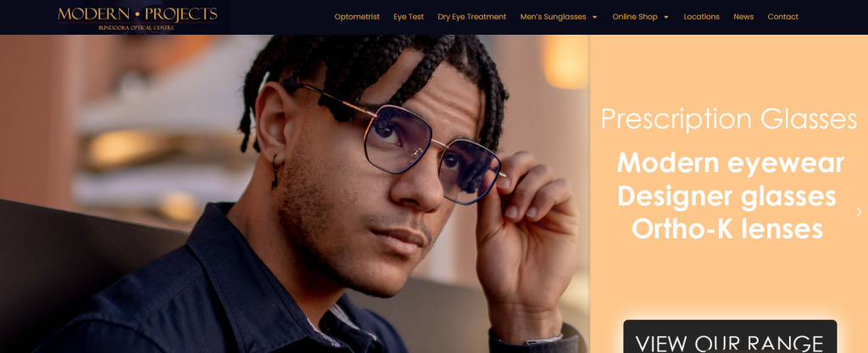Viewport: 868px width, 353px height.
Task: Click the Modern Projects logo
Action: (x=137, y=18)
